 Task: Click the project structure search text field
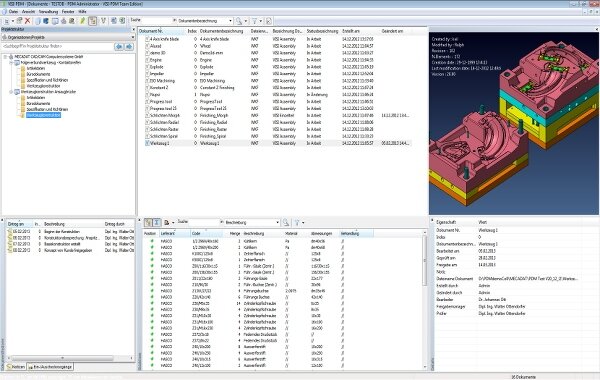coord(57,46)
